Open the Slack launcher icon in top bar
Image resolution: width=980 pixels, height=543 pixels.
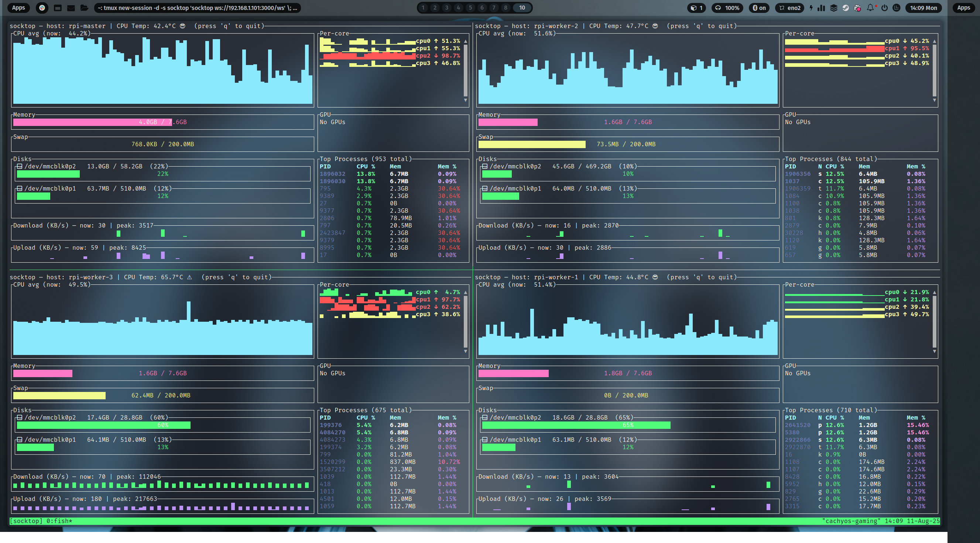pos(42,8)
